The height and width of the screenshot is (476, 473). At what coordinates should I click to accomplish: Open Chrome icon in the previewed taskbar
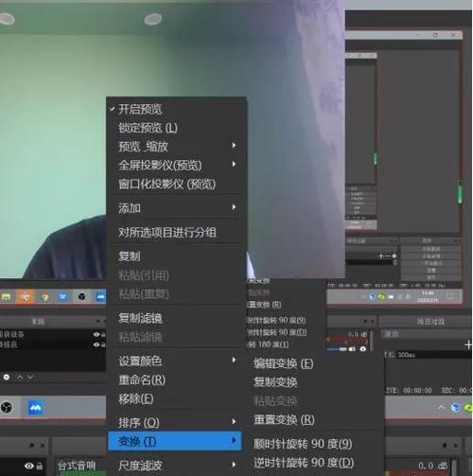pyautogui.click(x=44, y=297)
